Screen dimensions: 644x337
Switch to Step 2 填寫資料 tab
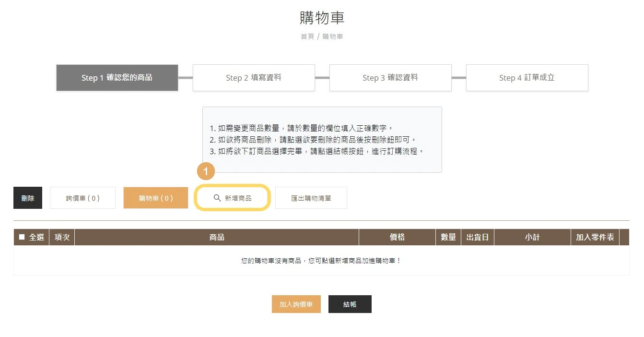tap(253, 77)
